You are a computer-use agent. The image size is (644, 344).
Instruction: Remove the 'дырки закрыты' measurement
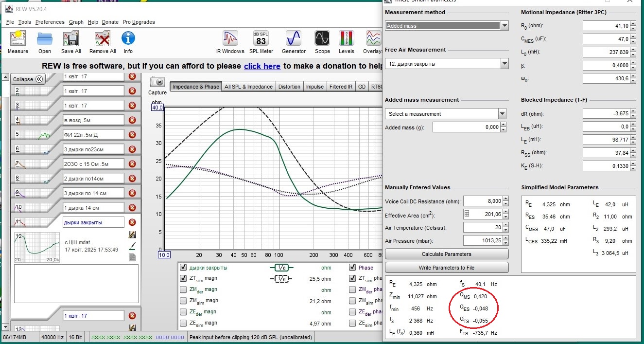(132, 222)
